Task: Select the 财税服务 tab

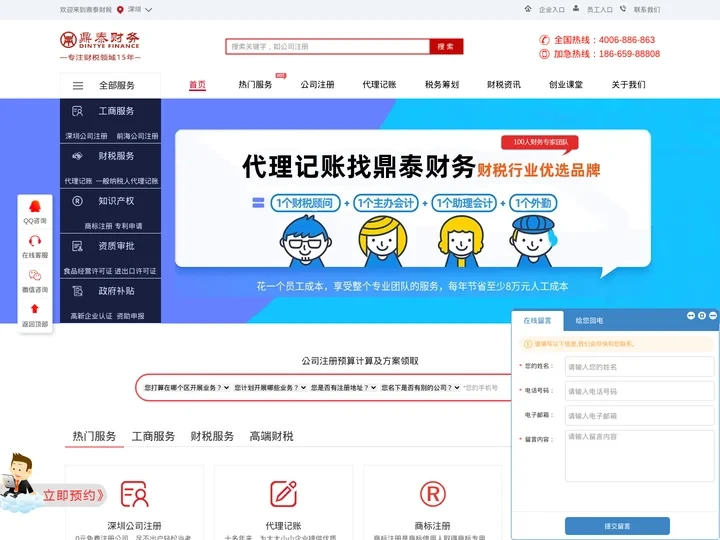Action: [x=212, y=436]
